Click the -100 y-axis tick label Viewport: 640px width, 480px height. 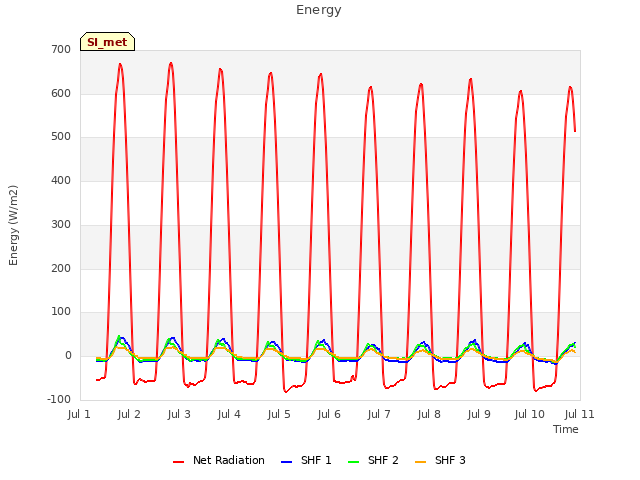[x=59, y=400]
